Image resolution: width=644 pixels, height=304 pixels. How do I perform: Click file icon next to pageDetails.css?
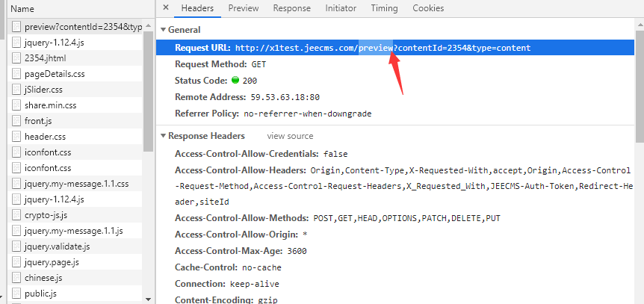coord(16,74)
